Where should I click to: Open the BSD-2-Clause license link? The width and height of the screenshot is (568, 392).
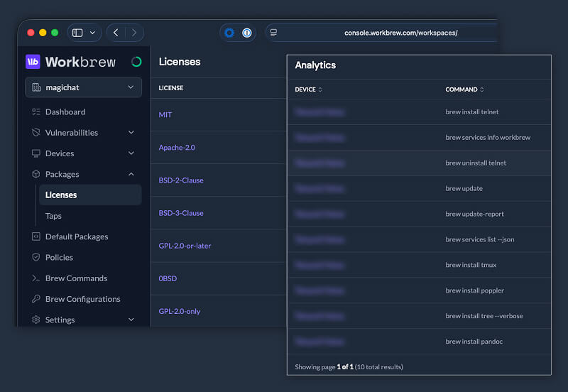click(x=181, y=180)
